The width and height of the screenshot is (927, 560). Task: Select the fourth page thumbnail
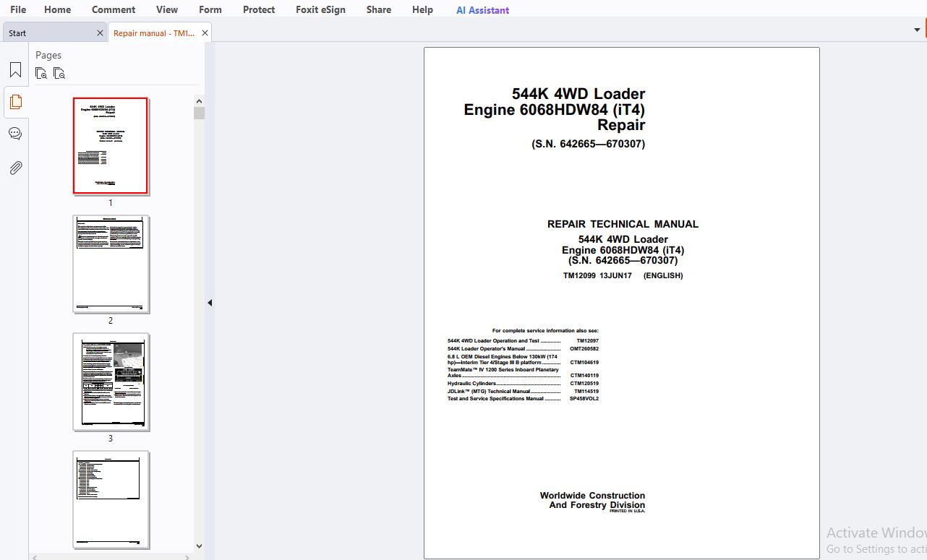pos(111,499)
